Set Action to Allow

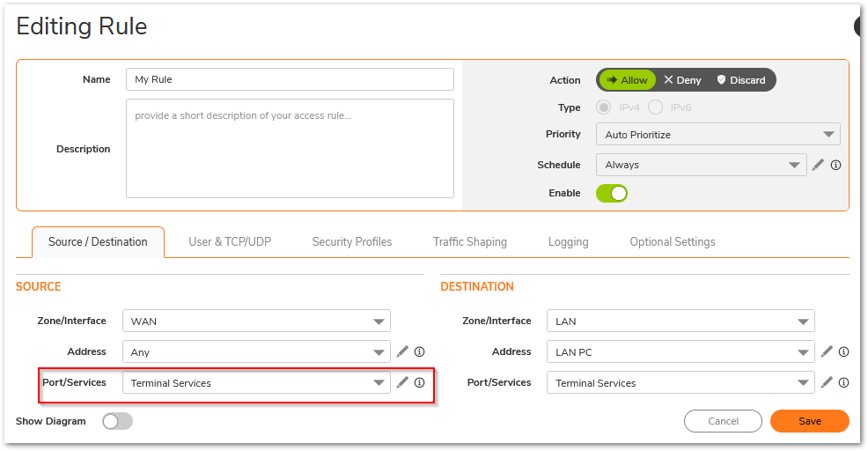[x=627, y=80]
